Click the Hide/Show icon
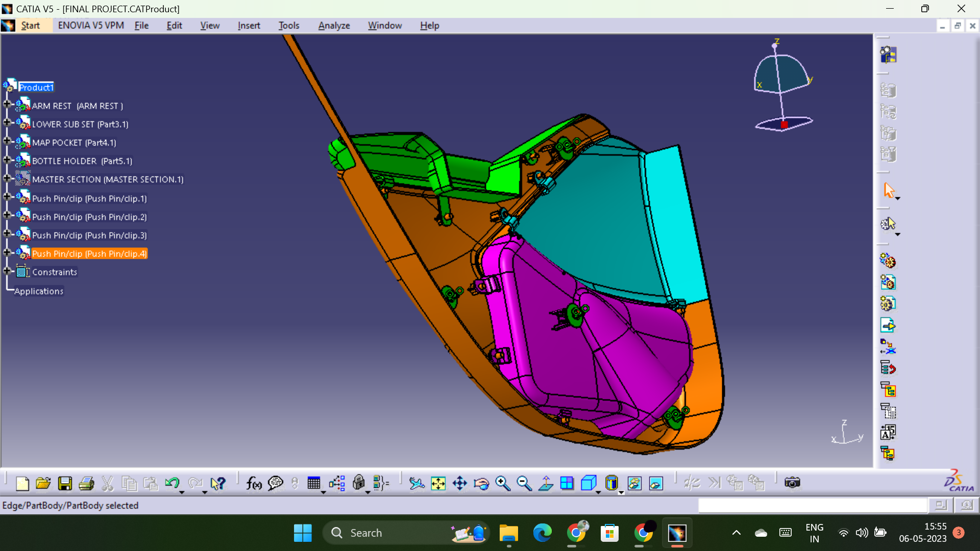 pos(634,483)
